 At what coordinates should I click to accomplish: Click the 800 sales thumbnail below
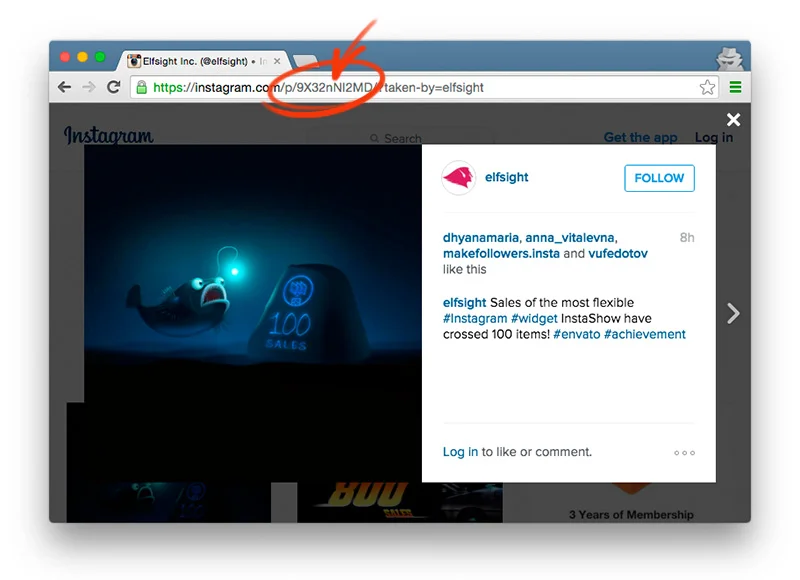399,502
